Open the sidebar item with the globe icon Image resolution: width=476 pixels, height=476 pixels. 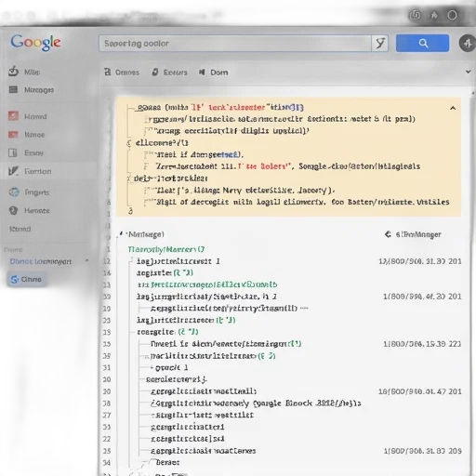(x=29, y=192)
